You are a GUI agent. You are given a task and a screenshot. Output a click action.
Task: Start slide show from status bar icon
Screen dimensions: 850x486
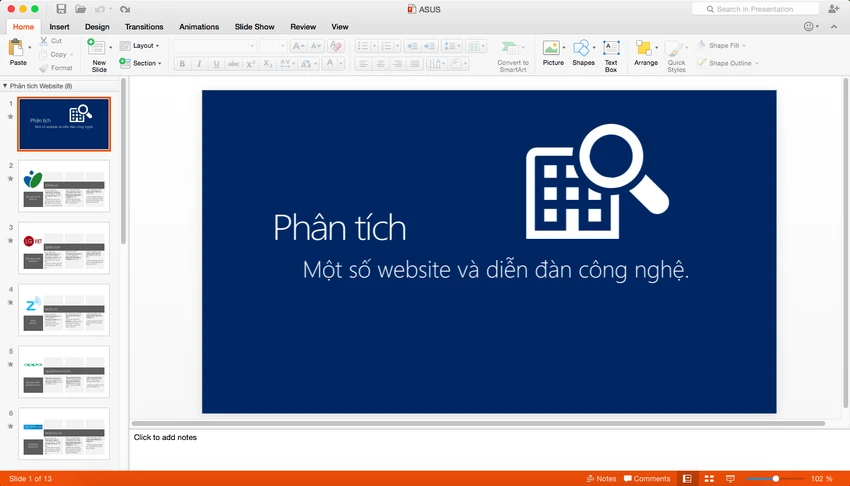(730, 478)
